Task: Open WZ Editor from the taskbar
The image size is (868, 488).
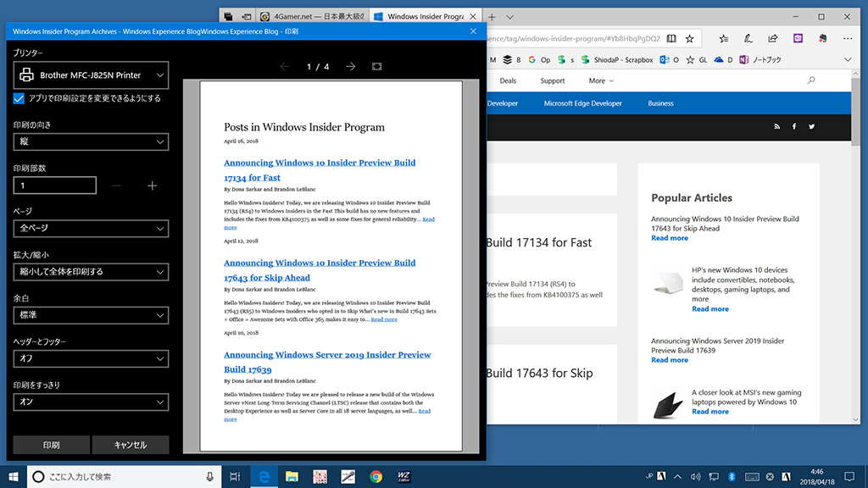Action: coord(403,476)
